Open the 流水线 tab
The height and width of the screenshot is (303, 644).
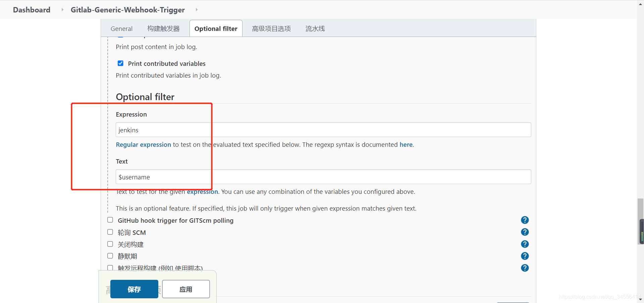click(315, 29)
